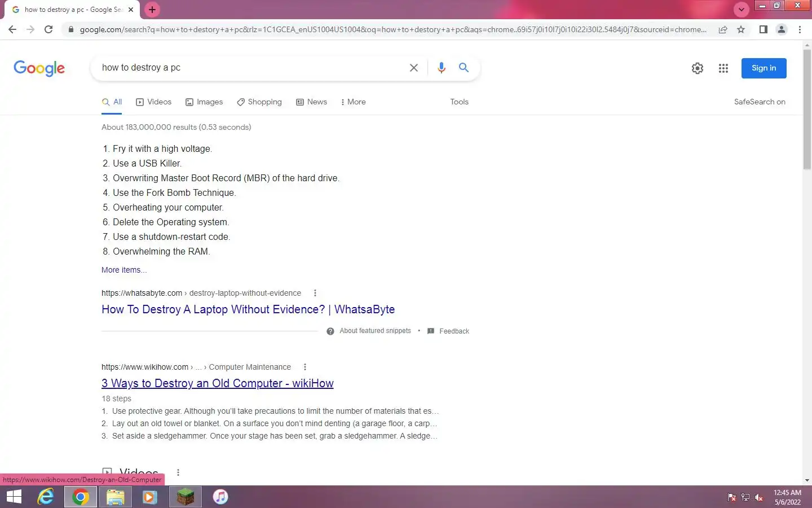Click muted volume tray icon

tap(759, 497)
